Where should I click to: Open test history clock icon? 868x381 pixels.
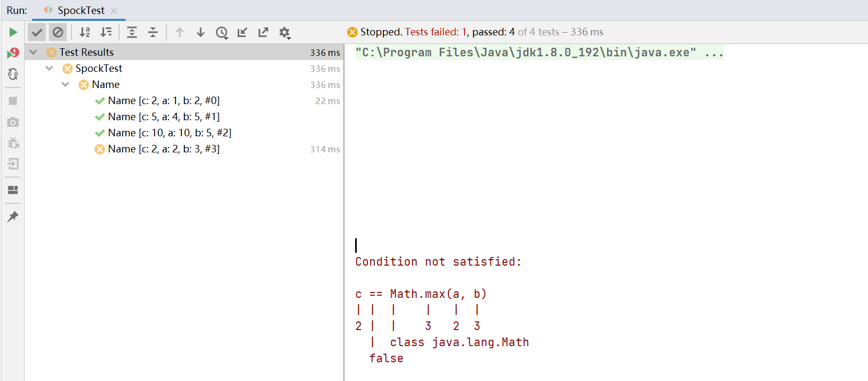pos(222,32)
